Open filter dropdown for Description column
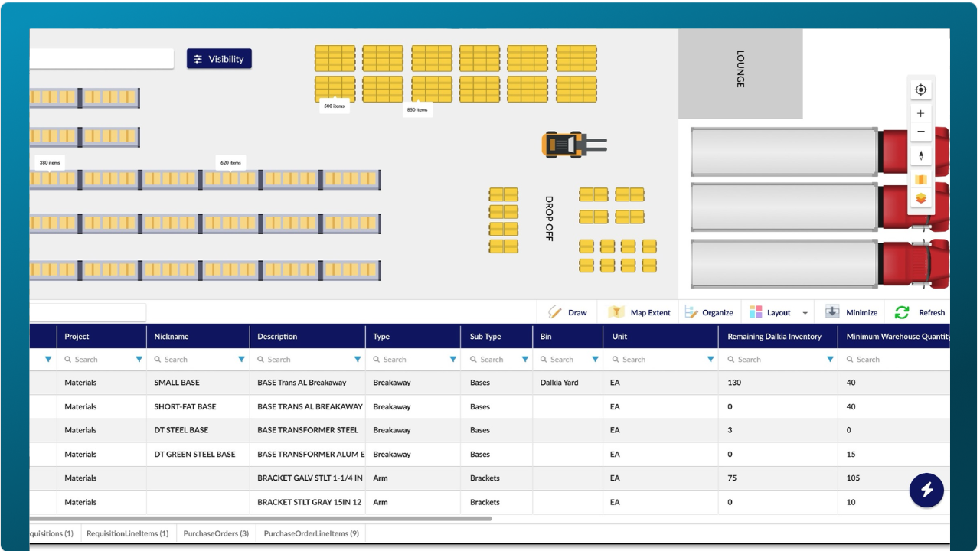The image size is (980, 551). (358, 359)
